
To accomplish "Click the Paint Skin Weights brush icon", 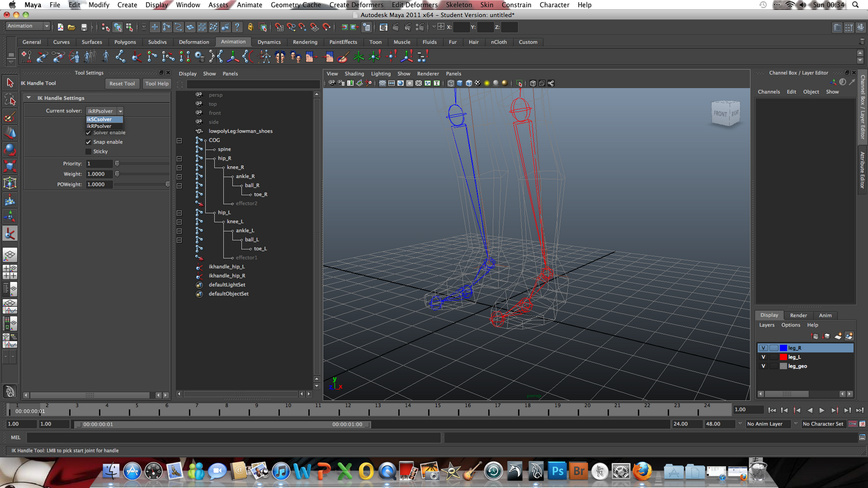I will point(342,56).
